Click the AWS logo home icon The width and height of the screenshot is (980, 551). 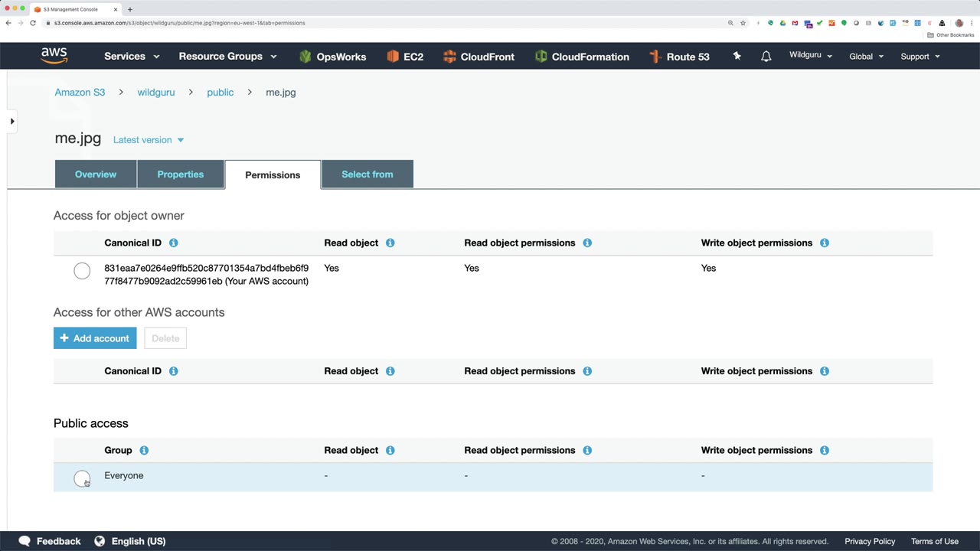[x=54, y=56]
